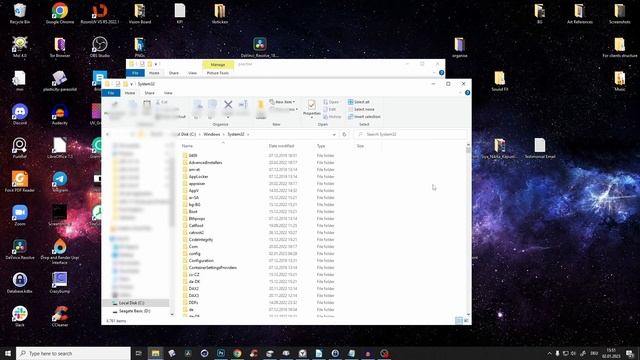Image resolution: width=640 pixels, height=360 pixels.
Task: Click the Windows Start button
Action: click(x=8, y=353)
